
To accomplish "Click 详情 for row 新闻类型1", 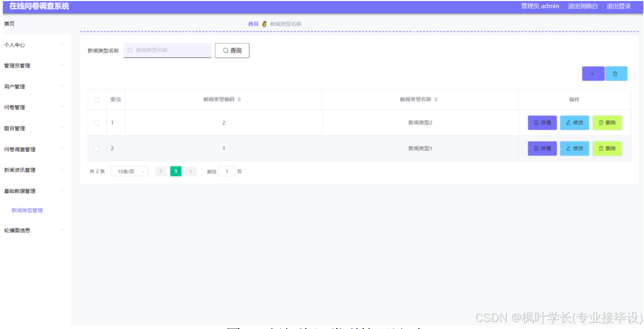I will pos(542,149).
